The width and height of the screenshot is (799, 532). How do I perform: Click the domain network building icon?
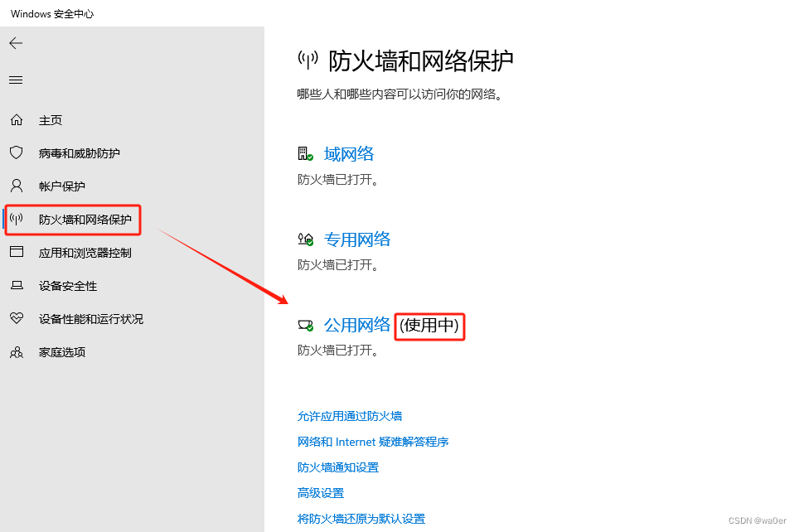pos(305,153)
